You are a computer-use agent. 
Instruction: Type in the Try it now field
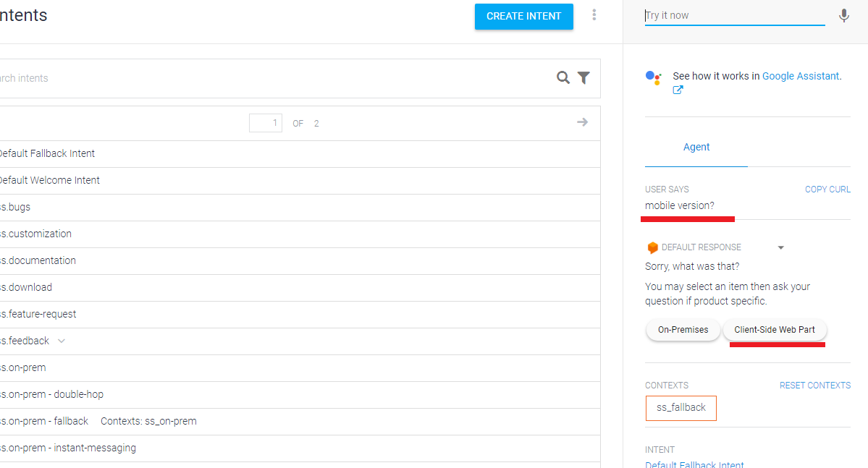tap(734, 16)
